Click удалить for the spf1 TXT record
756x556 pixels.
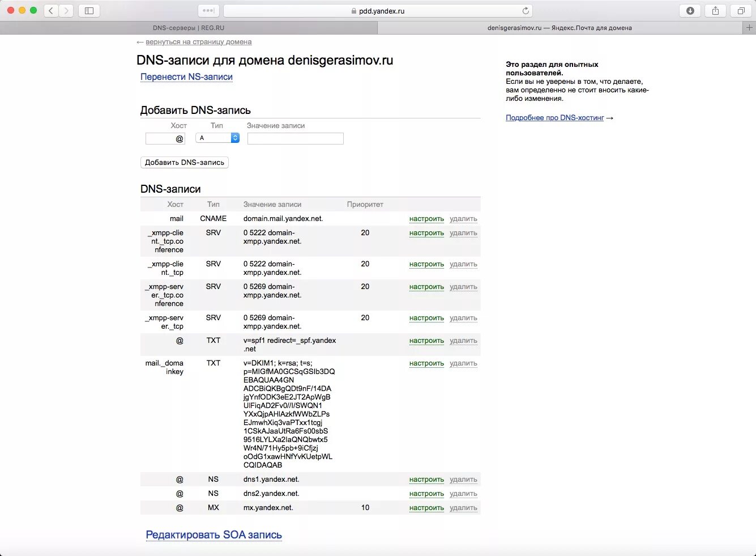coord(463,341)
